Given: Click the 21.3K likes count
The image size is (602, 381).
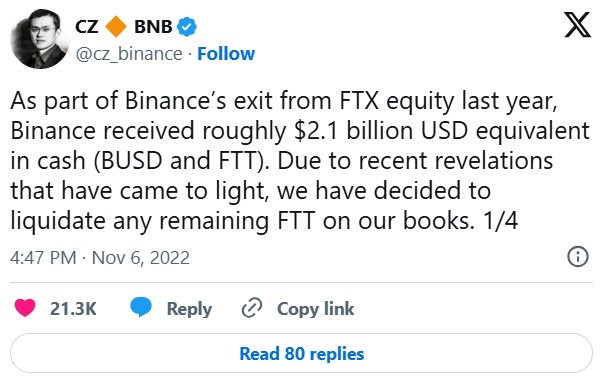Looking at the screenshot, I should (x=73, y=309).
